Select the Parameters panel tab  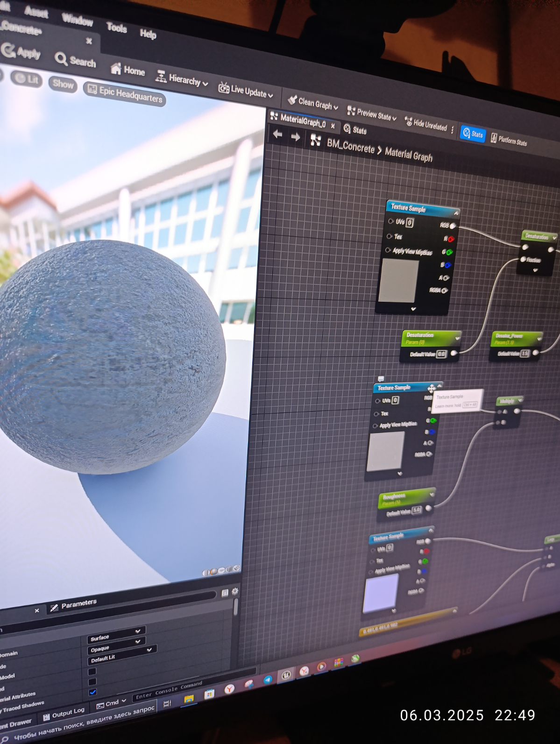coord(74,604)
